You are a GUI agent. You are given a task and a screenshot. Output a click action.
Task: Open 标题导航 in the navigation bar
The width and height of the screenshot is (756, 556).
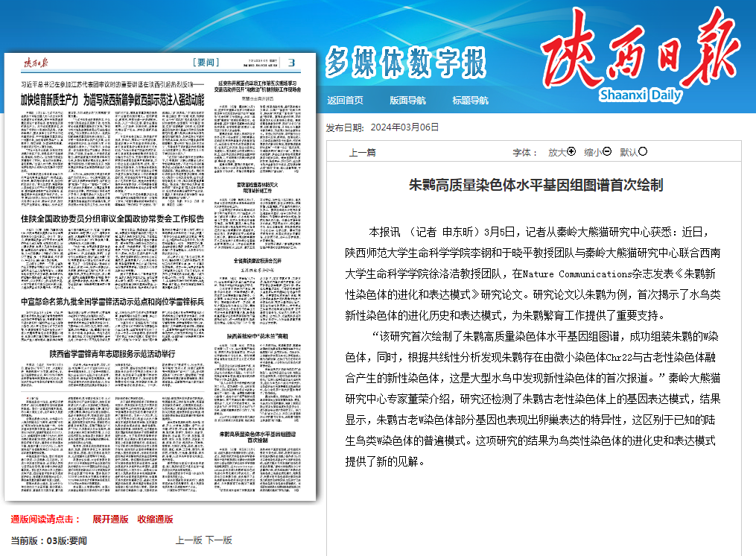(470, 101)
